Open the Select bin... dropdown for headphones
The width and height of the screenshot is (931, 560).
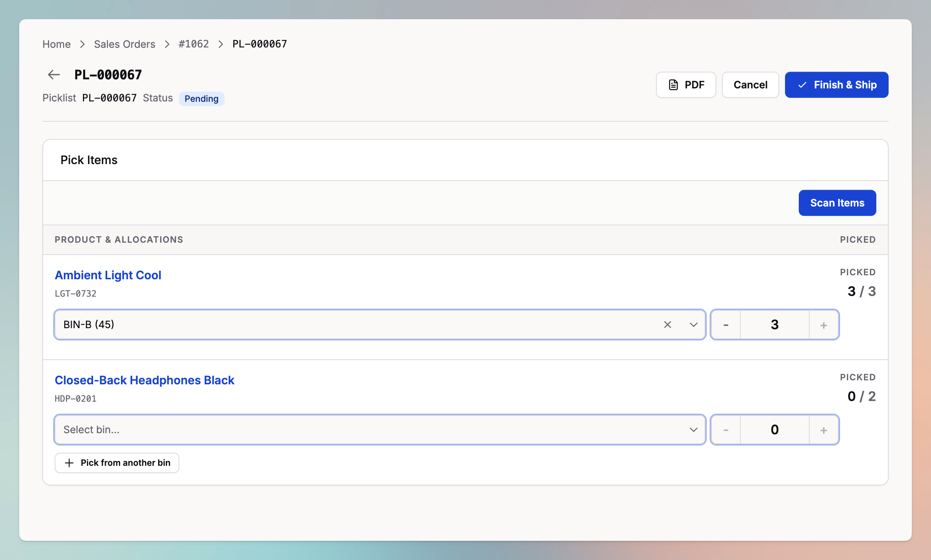379,430
